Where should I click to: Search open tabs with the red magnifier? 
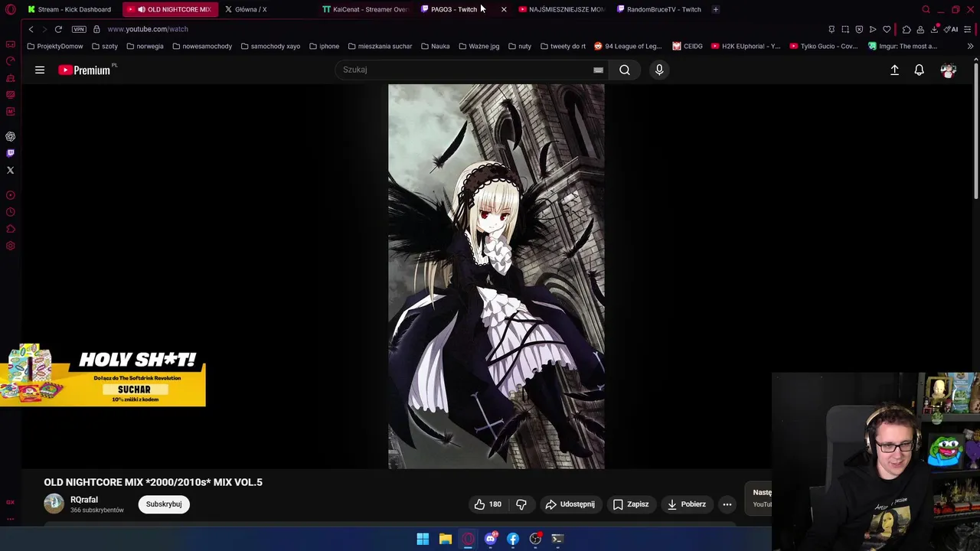[926, 9]
